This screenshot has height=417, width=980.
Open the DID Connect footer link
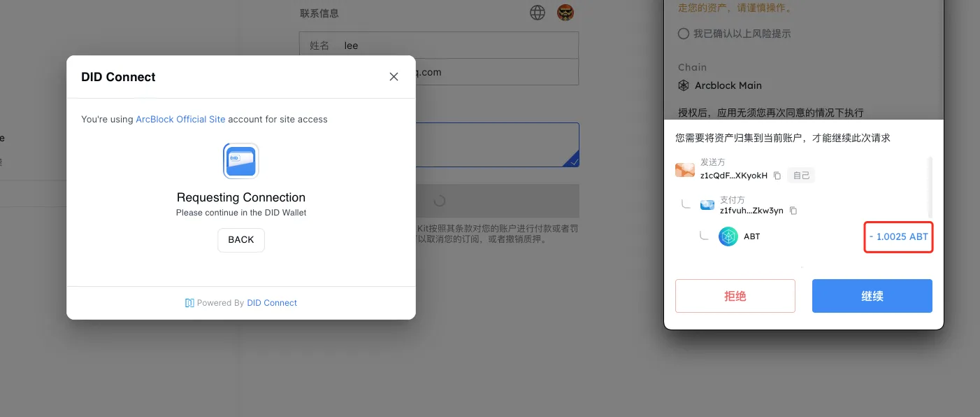272,303
